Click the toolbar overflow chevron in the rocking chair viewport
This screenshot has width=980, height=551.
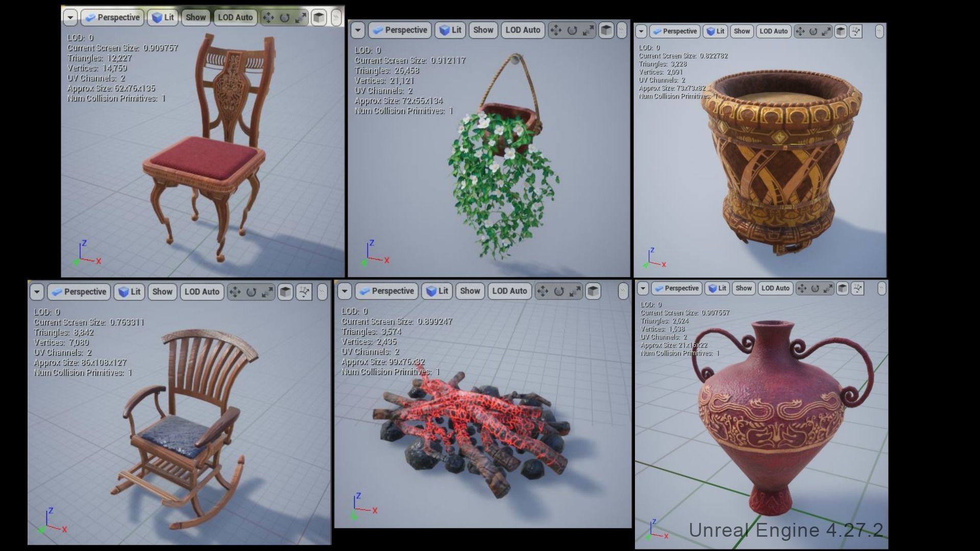coord(322,292)
